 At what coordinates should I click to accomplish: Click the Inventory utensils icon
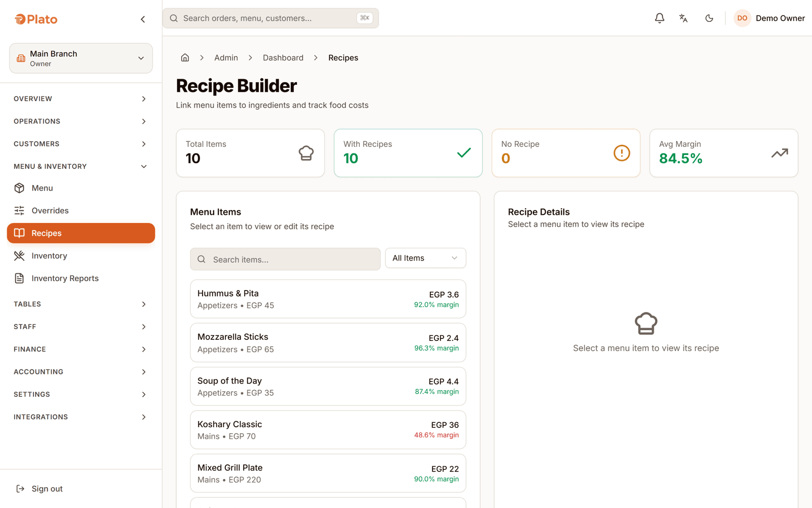tap(19, 256)
